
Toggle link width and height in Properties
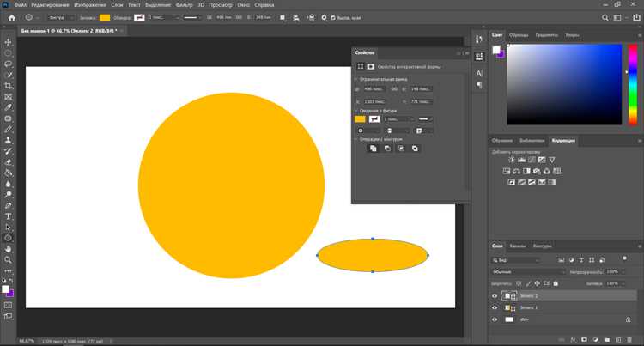(394, 89)
